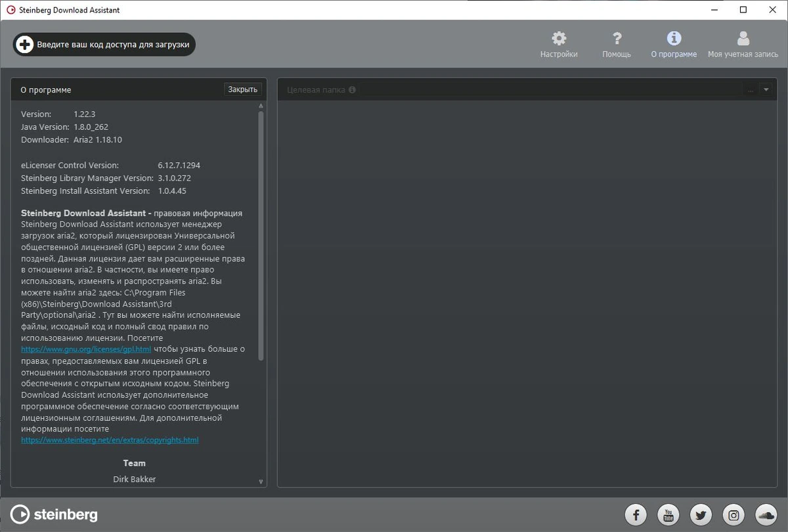The width and height of the screenshot is (788, 532).
Task: Open Steinberg Facebook page icon
Action: pos(636,514)
